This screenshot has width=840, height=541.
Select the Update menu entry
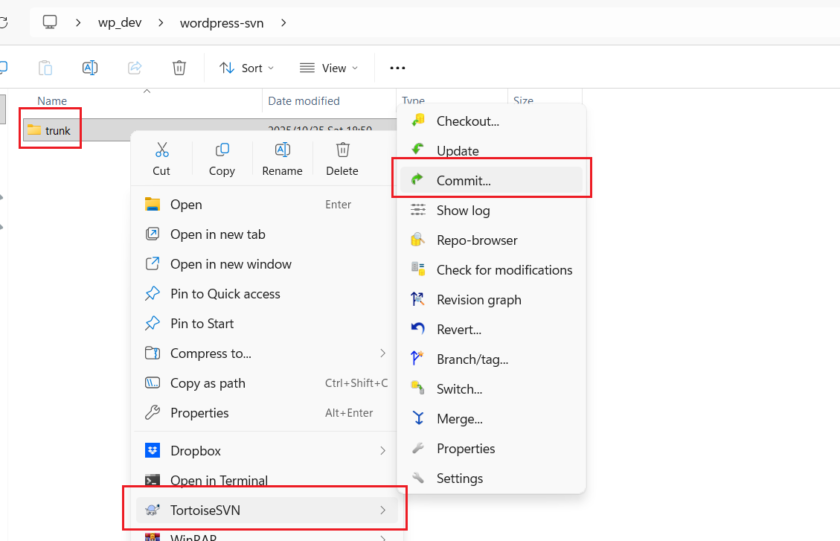tap(491, 151)
